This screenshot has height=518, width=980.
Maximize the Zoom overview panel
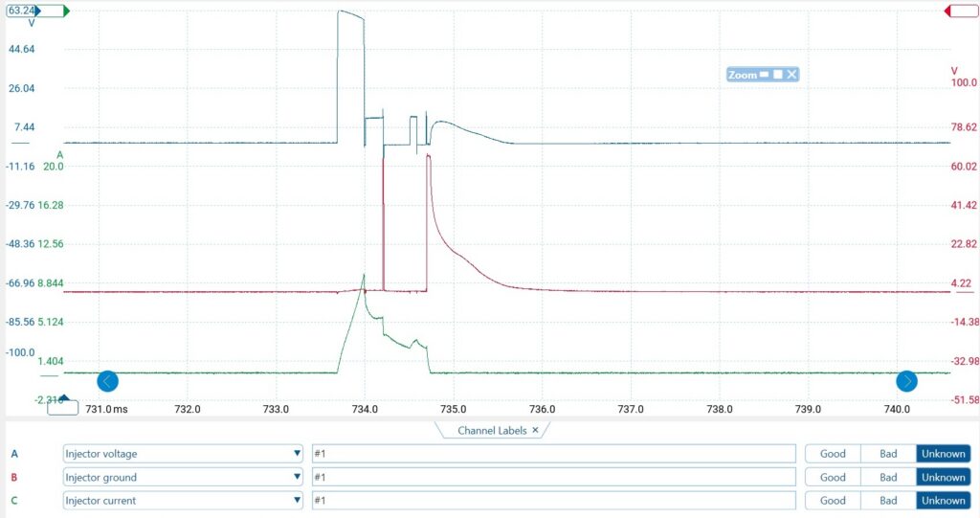click(778, 75)
